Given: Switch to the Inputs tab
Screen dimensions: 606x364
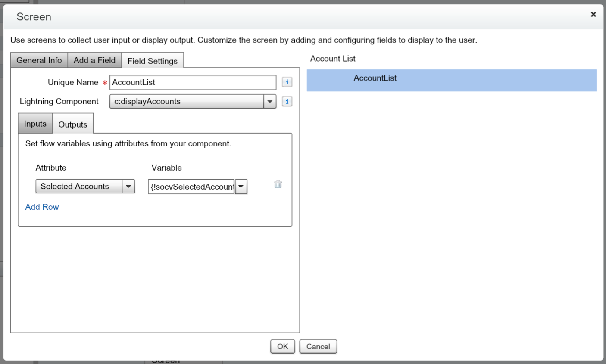Looking at the screenshot, I should click(x=35, y=124).
